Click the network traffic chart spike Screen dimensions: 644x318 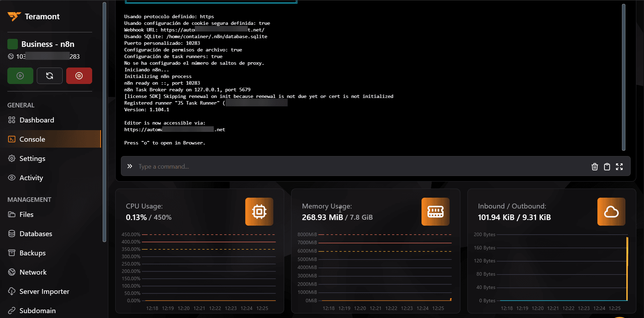click(627, 269)
